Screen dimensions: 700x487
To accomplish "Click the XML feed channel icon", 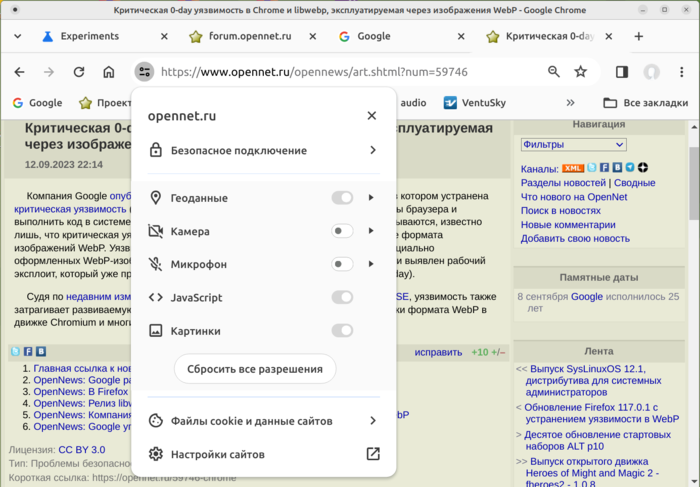I will click(x=572, y=168).
